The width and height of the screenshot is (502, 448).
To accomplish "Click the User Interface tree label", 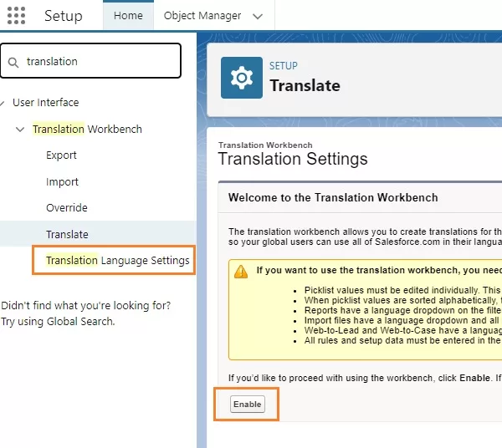I will 45,103.
